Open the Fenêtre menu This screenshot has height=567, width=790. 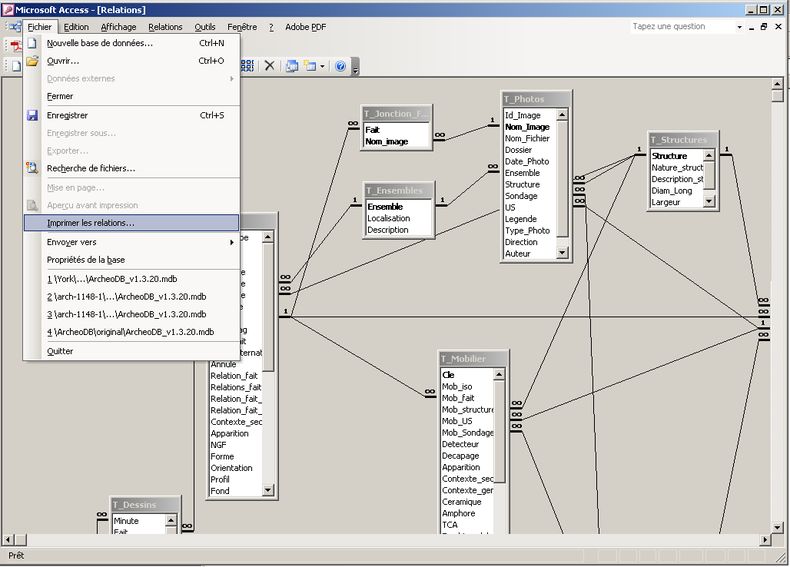242,27
